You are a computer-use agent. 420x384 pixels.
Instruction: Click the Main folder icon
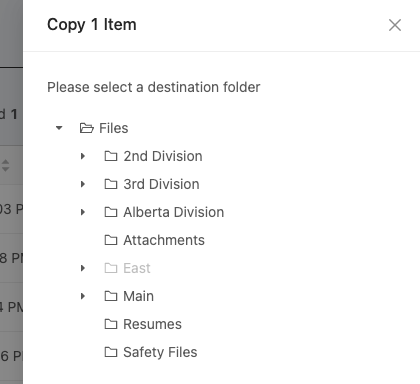111,296
